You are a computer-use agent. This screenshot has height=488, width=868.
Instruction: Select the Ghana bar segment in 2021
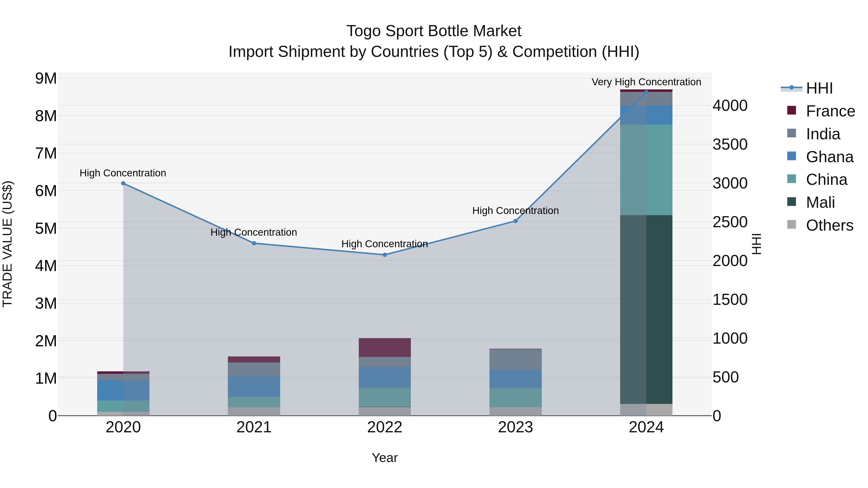tap(254, 387)
